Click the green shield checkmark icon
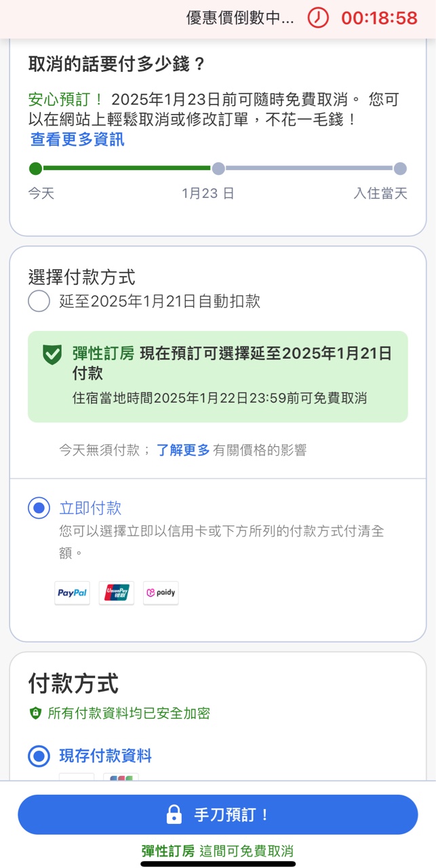The image size is (436, 868). tap(52, 354)
